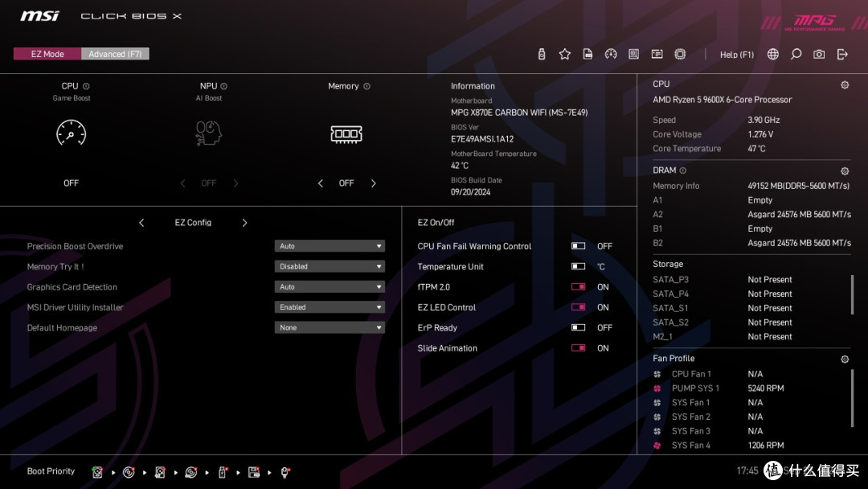Click the Fan Profile list scrollbar
This screenshot has width=868, height=489.
coord(853,397)
